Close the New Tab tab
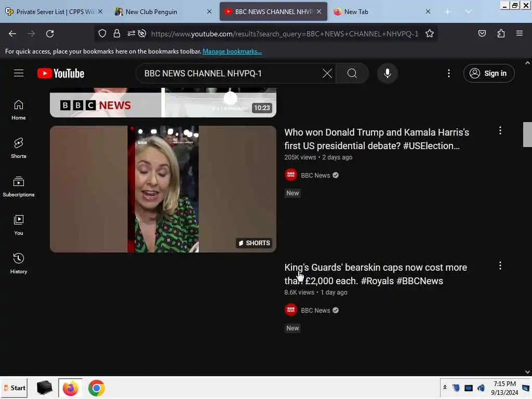Viewport: 532px width, 399px height. 428,11
